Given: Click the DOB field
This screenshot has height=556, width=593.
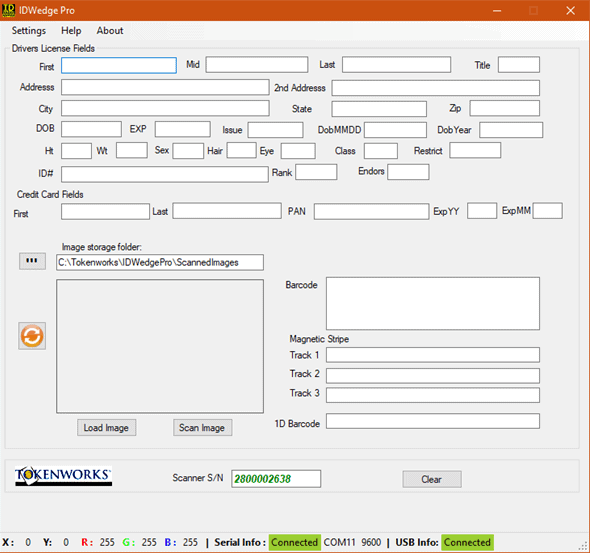Looking at the screenshot, I should [91, 129].
